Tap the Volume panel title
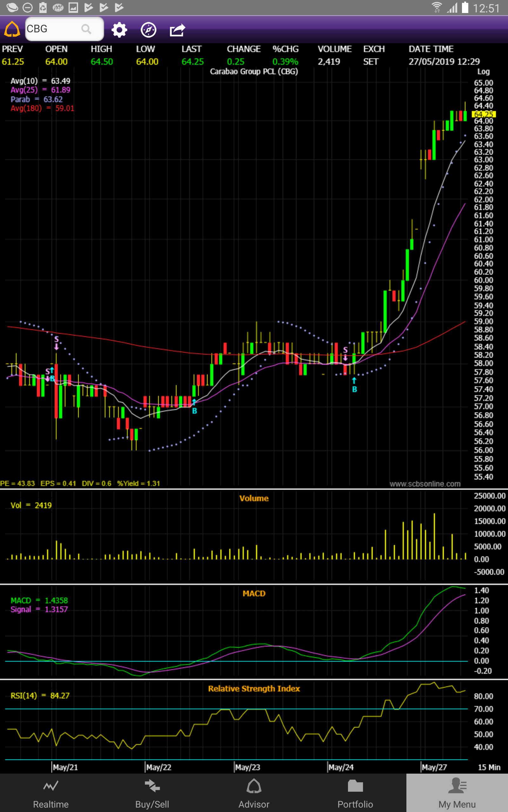The height and width of the screenshot is (812, 508). (x=254, y=498)
